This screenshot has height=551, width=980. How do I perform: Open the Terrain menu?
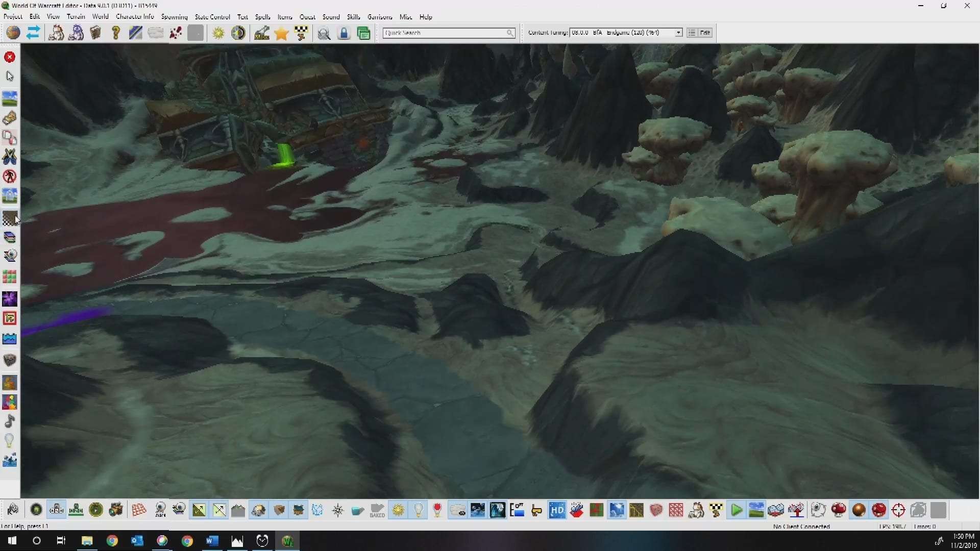(76, 17)
